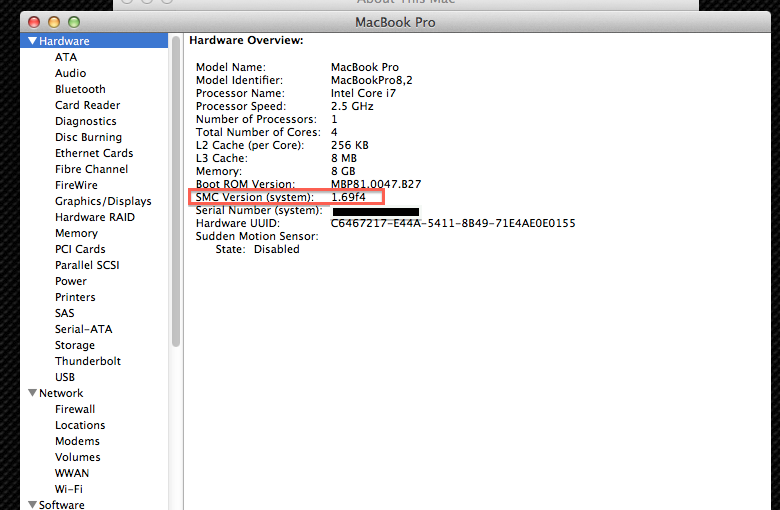Open Parallel SCSI information
Image resolution: width=780 pixels, height=510 pixels.
pyautogui.click(x=87, y=265)
